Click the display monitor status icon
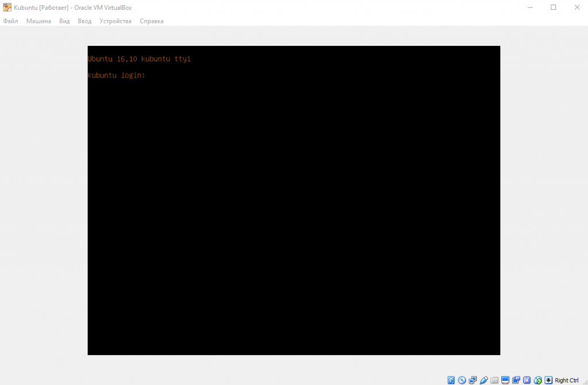This screenshot has height=385, width=588. point(505,380)
